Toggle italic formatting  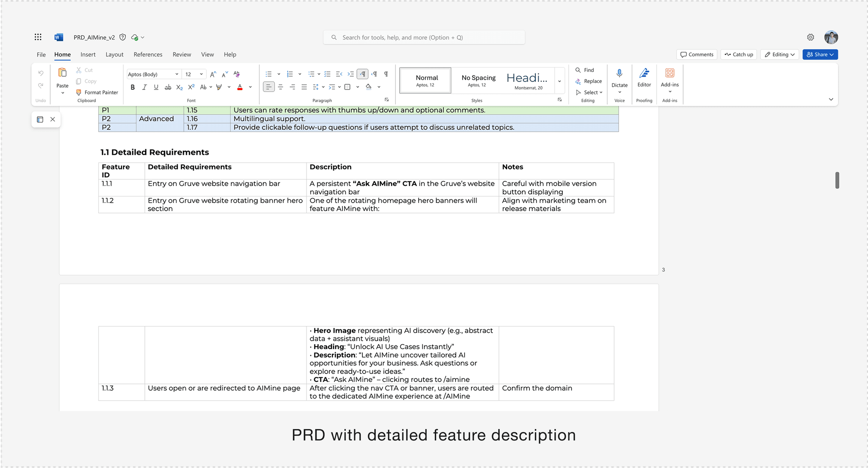point(145,87)
